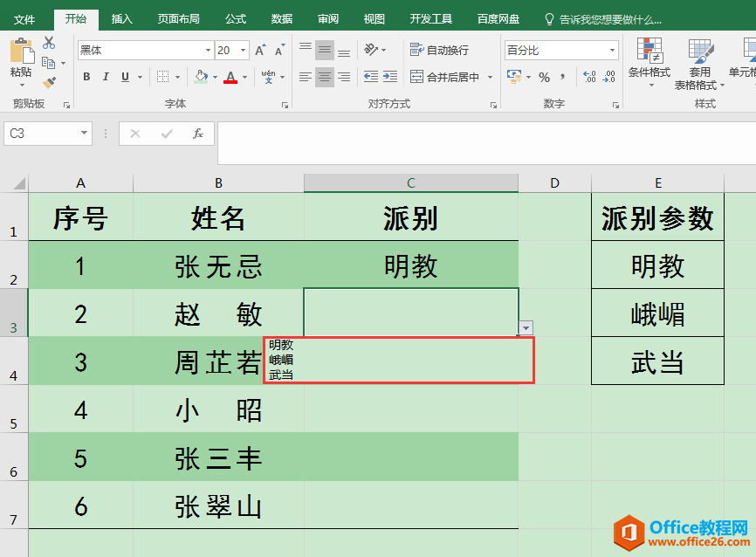The height and width of the screenshot is (557, 756).
Task: Toggle Underline formatting
Action: tap(126, 77)
